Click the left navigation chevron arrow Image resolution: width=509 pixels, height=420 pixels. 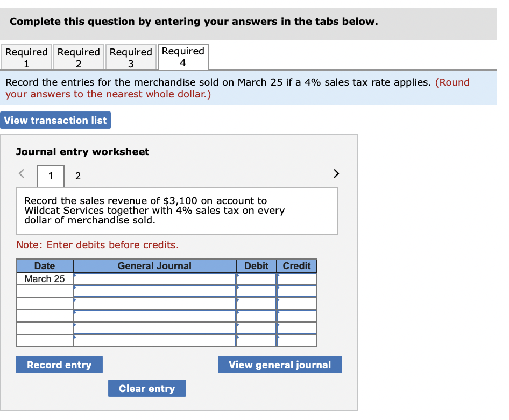tap(21, 173)
